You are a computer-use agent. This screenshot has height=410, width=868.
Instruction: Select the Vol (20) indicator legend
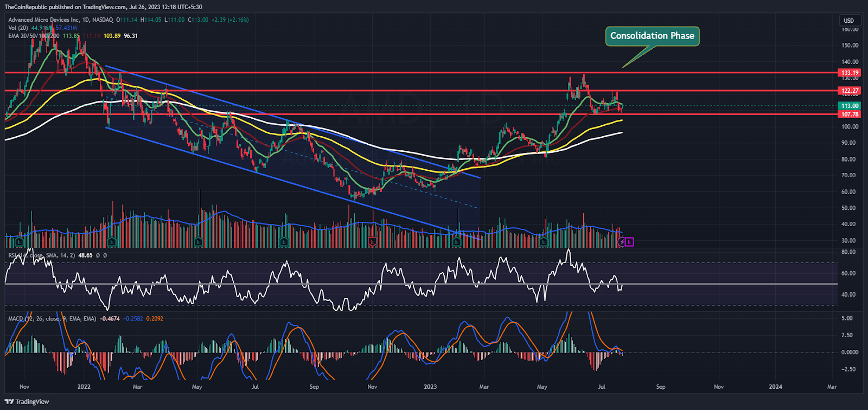point(18,28)
